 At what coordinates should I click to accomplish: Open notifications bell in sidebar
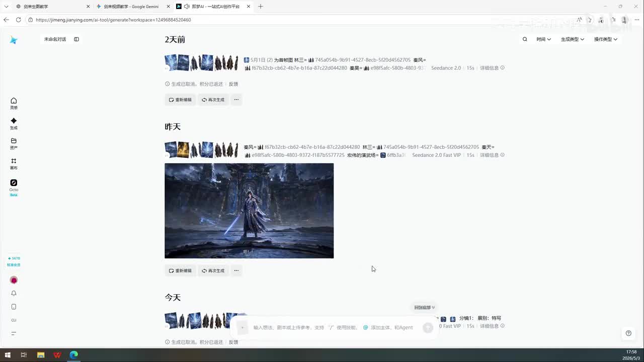pyautogui.click(x=14, y=293)
